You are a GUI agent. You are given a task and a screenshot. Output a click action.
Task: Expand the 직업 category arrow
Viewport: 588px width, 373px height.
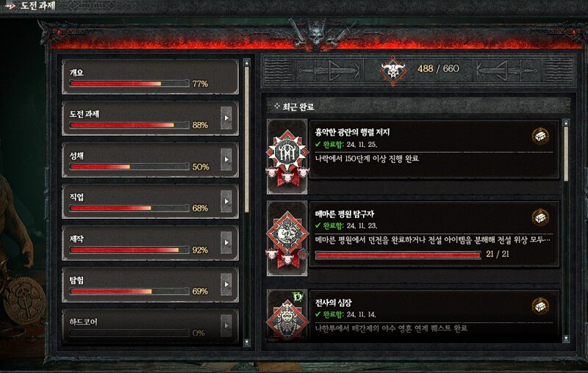(x=226, y=201)
